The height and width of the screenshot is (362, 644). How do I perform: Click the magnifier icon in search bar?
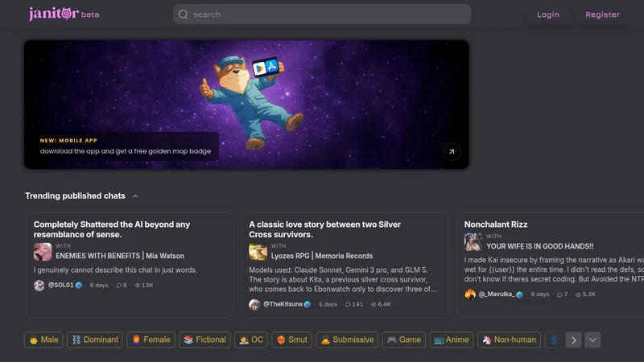pyautogui.click(x=184, y=14)
